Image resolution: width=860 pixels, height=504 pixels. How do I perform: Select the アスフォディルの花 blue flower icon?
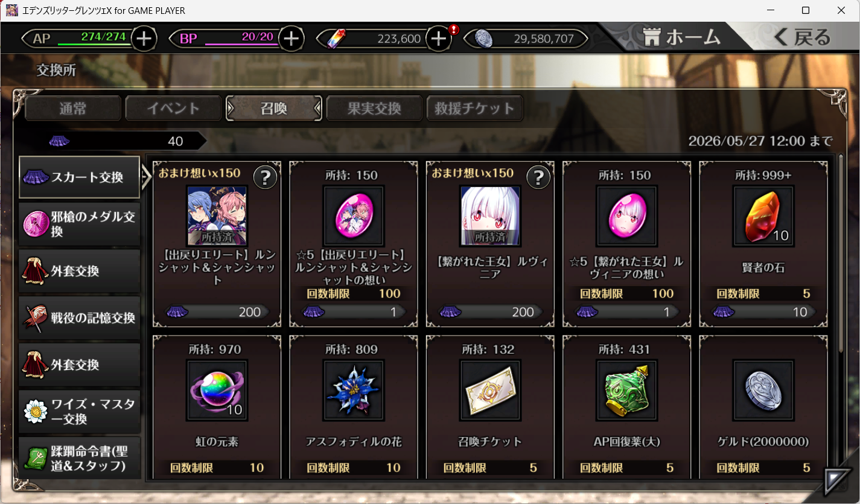354,390
